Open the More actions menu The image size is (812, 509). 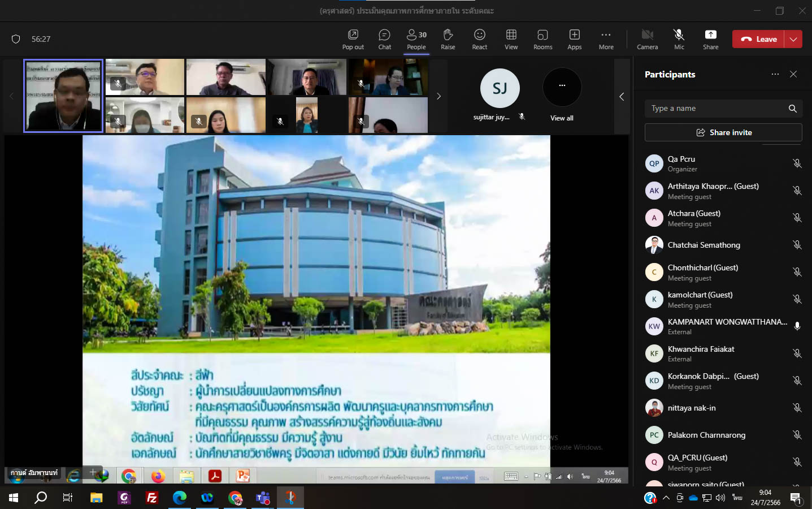tap(606, 39)
